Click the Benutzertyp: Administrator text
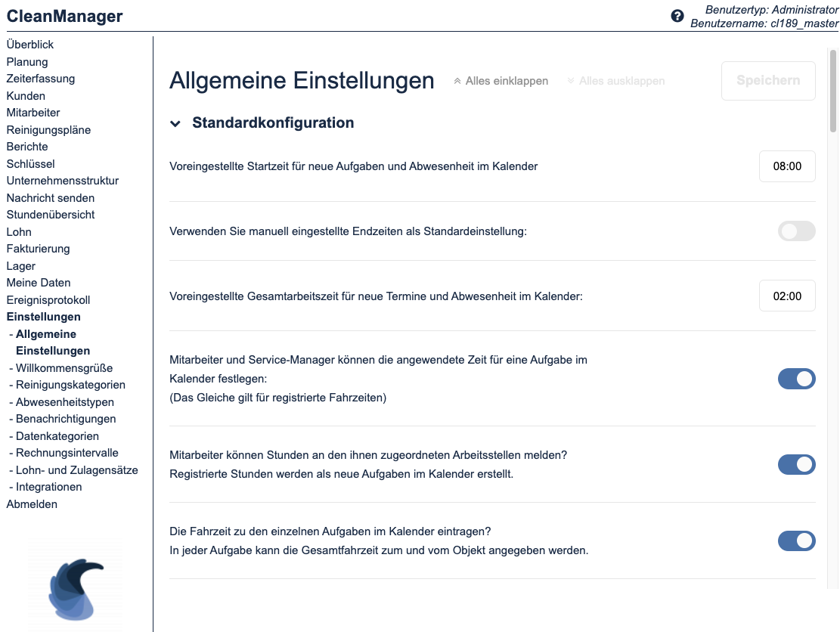840x632 pixels. tap(771, 10)
